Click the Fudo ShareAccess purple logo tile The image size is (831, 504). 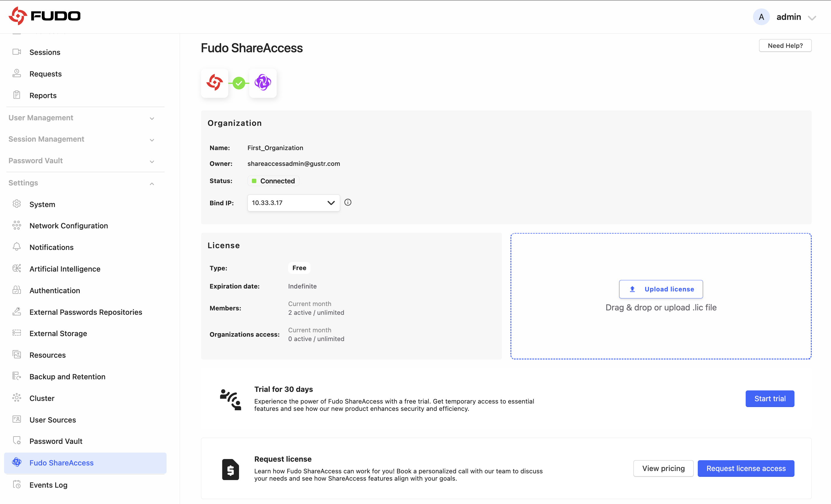click(263, 83)
